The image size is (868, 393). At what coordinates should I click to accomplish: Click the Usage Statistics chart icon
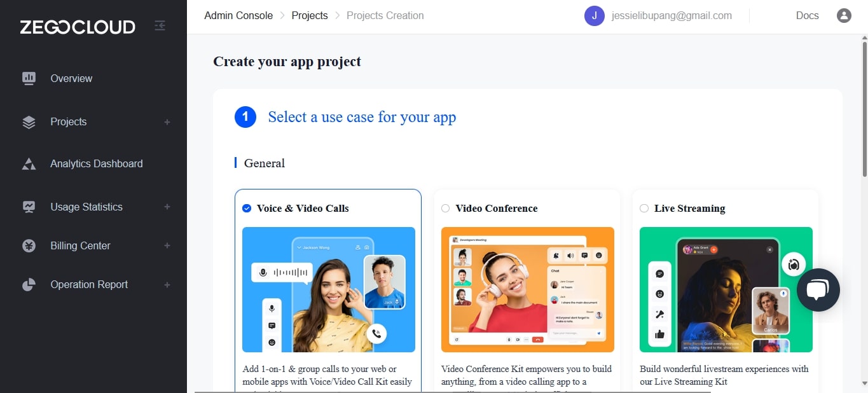(29, 207)
